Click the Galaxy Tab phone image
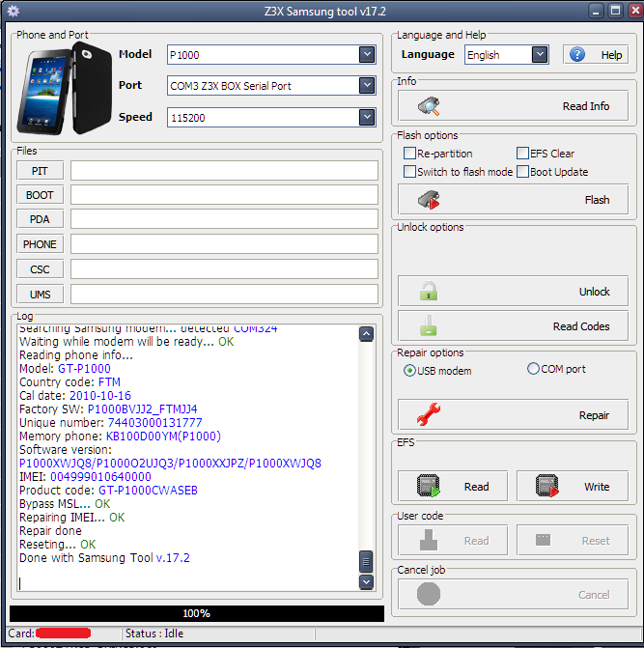 [64, 89]
